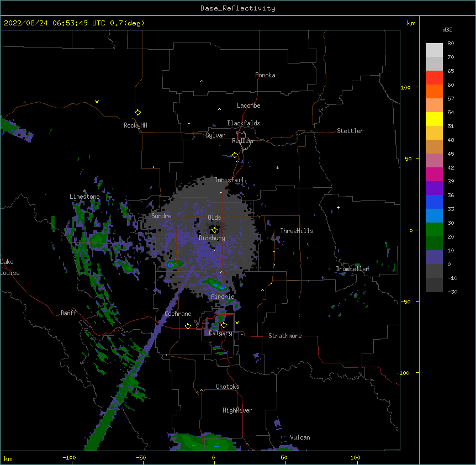Click the white asterisk above Limestone label
Screen dimensions: 476x465
[x=84, y=191]
